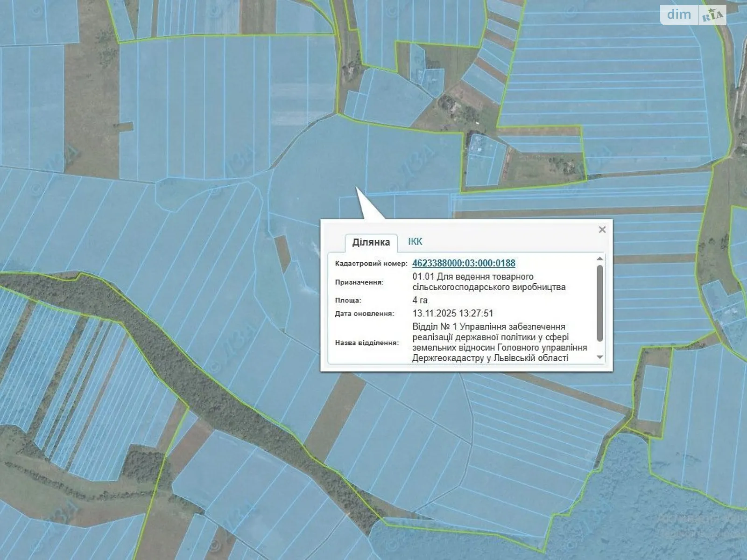This screenshot has height=560, width=747.
Task: Click the popup scrollbar up arrow
Action: pyautogui.click(x=600, y=259)
